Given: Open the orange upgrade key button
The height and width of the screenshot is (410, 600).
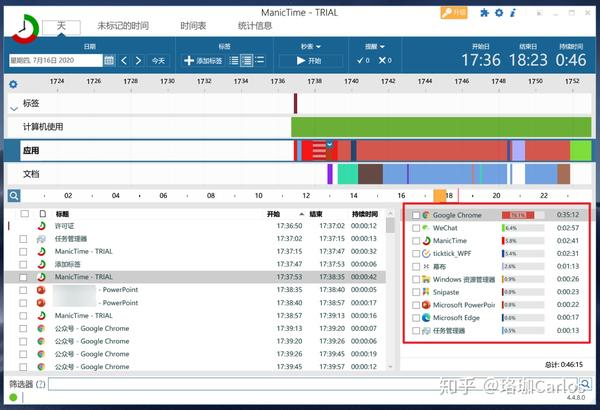Looking at the screenshot, I should click(453, 13).
